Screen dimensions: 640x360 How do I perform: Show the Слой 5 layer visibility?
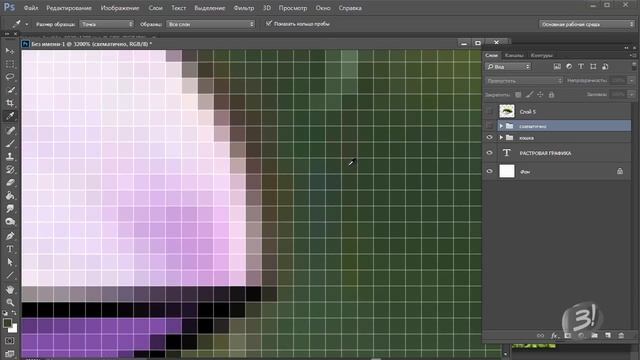pos(490,111)
